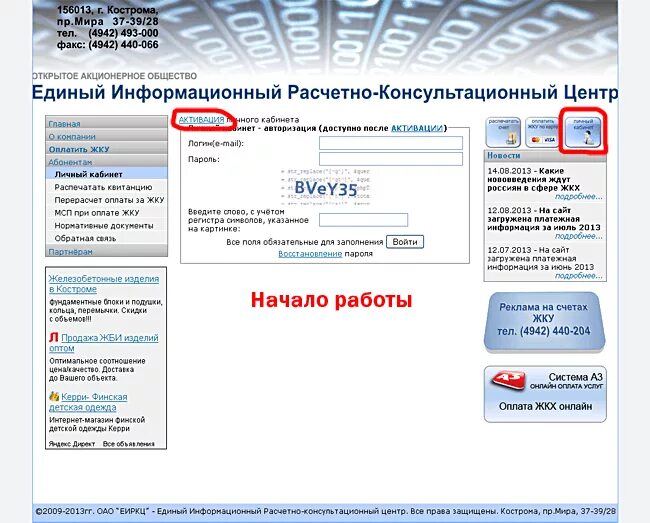Open the личный кабинет icon button

coord(583,132)
